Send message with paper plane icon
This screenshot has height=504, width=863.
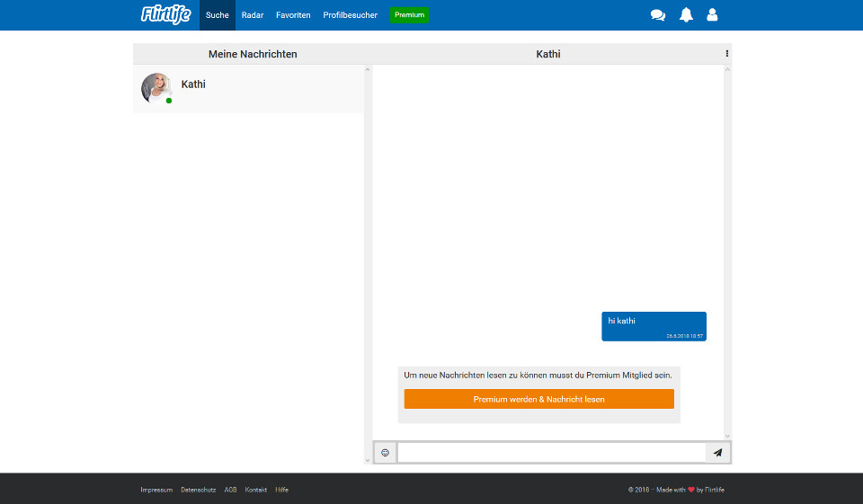point(717,453)
